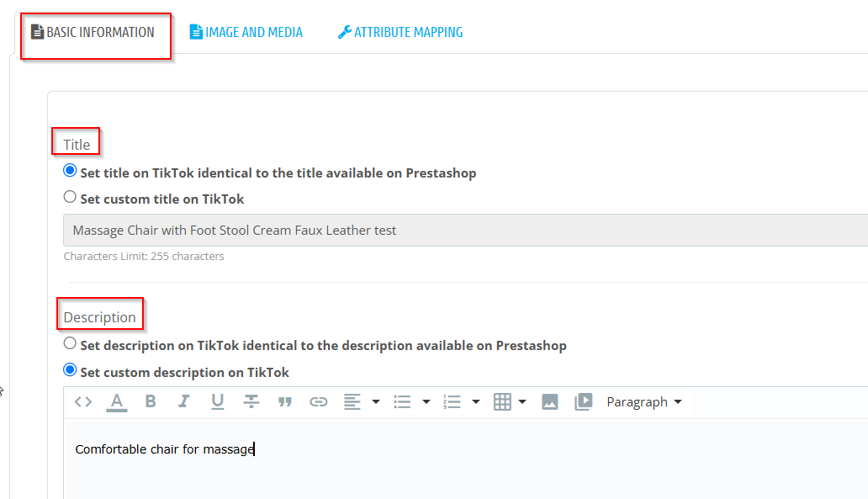Toggle bold formatting
The width and height of the screenshot is (868, 499).
[150, 401]
